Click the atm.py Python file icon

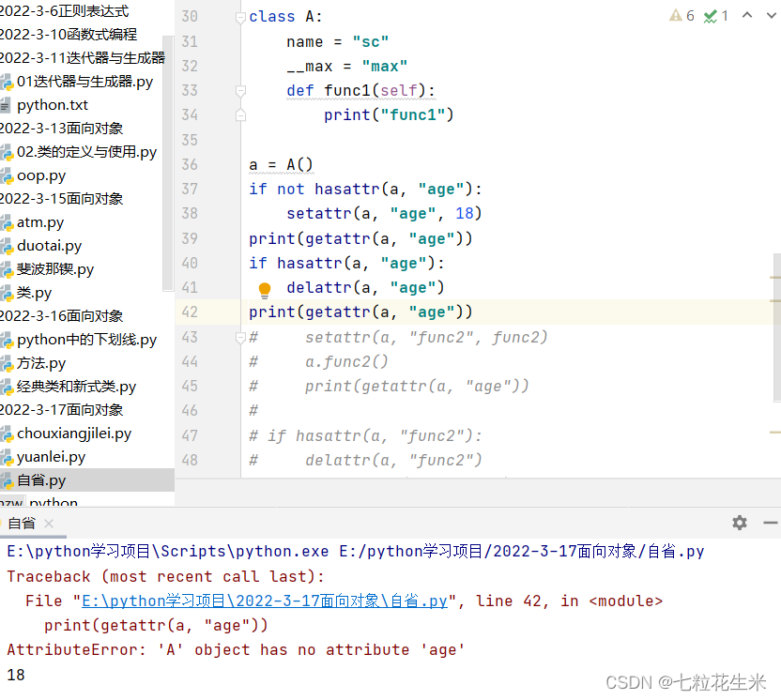pyautogui.click(x=9, y=222)
